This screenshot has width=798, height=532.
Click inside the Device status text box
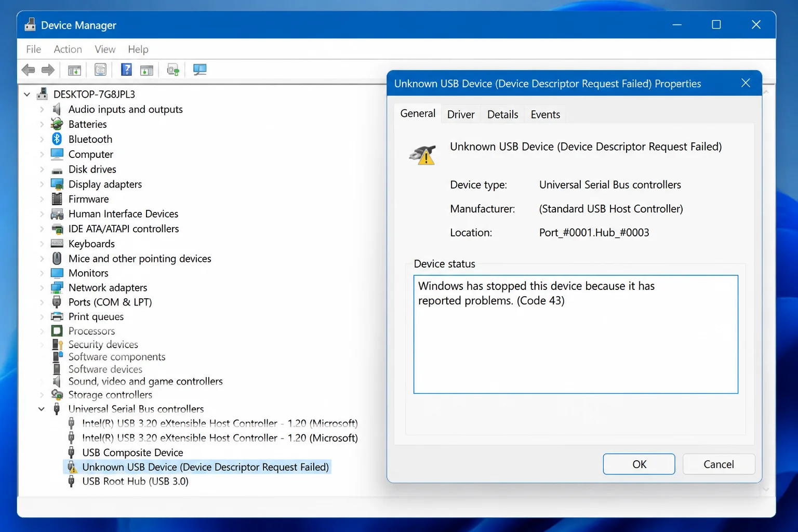tap(576, 334)
